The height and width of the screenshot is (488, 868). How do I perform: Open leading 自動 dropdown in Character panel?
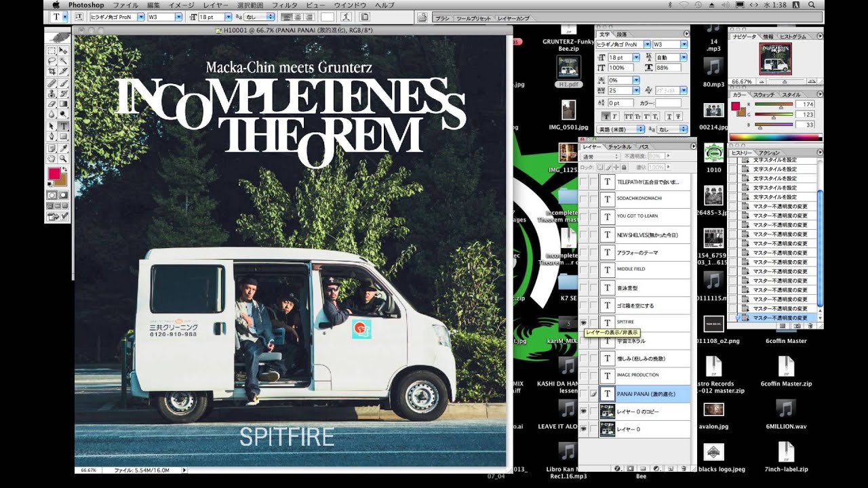click(x=684, y=58)
